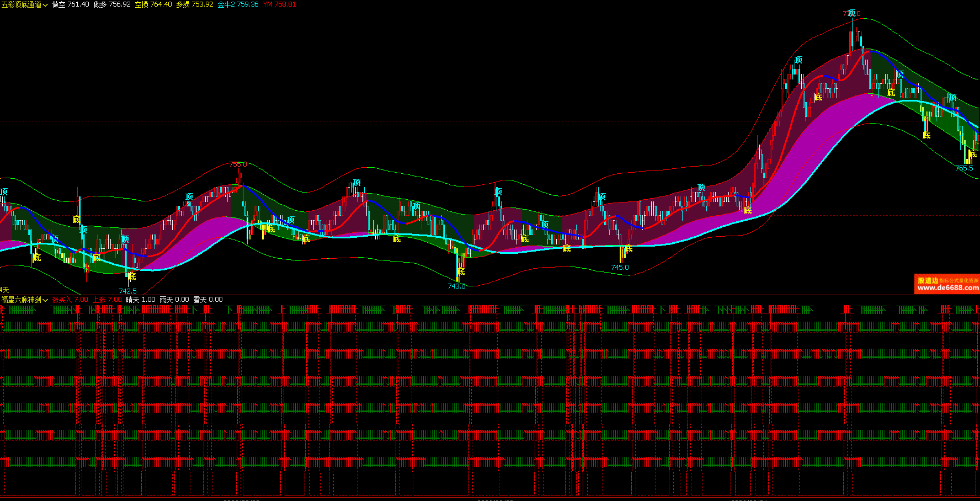Click the 雨天 0.00 indicator label
980x501 pixels.
coord(174,300)
